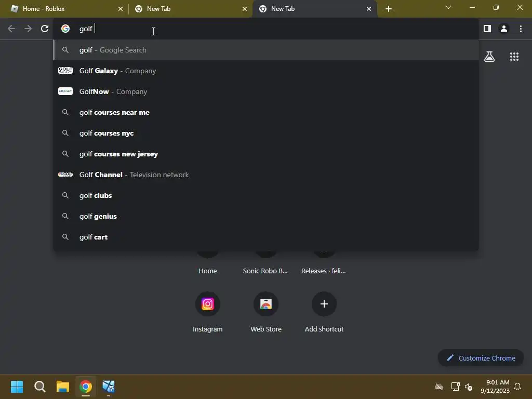Select golf courses nyc suggestion
Image resolution: width=532 pixels, height=399 pixels.
point(266,134)
